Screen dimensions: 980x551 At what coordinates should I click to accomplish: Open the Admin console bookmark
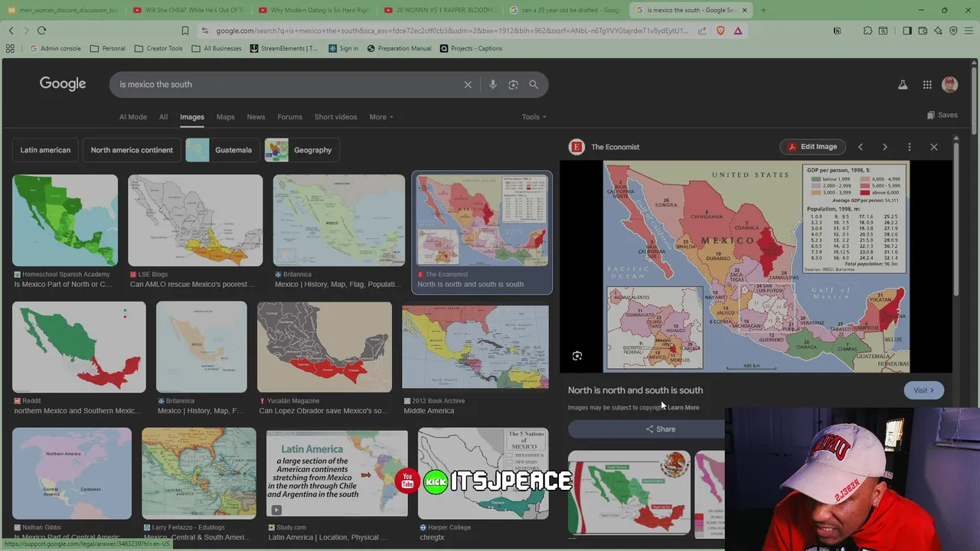pos(55,48)
